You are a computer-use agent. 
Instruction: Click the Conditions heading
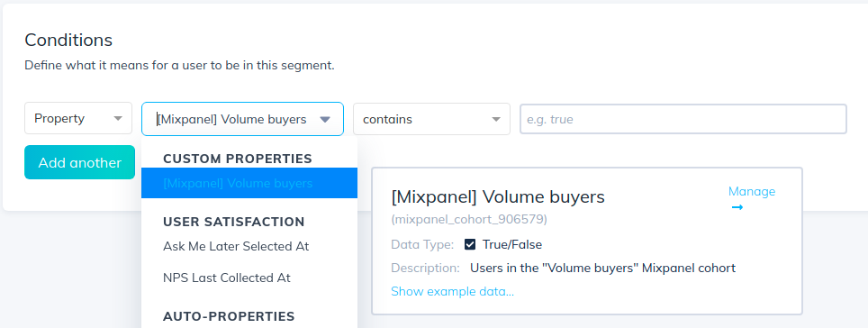pyautogui.click(x=68, y=40)
